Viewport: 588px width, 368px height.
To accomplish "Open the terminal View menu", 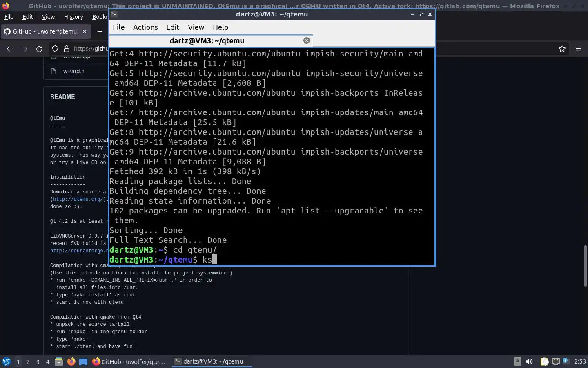I will tap(196, 27).
